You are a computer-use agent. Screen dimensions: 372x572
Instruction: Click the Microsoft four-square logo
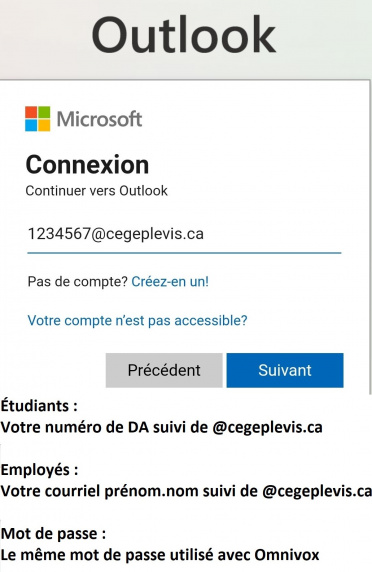click(x=38, y=119)
